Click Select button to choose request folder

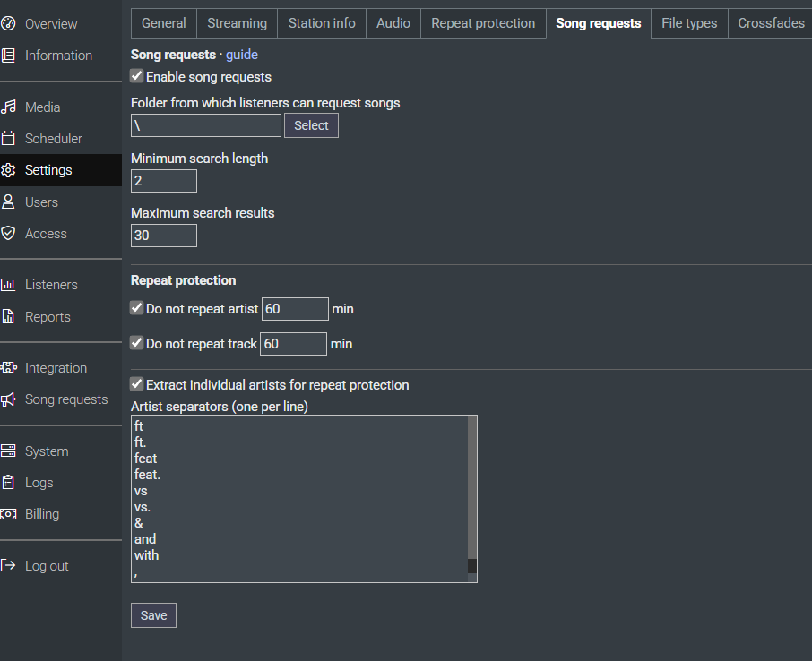311,125
